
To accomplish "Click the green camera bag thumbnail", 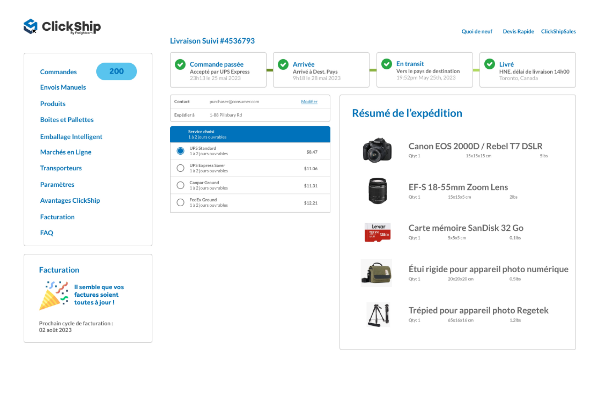I will click(377, 273).
